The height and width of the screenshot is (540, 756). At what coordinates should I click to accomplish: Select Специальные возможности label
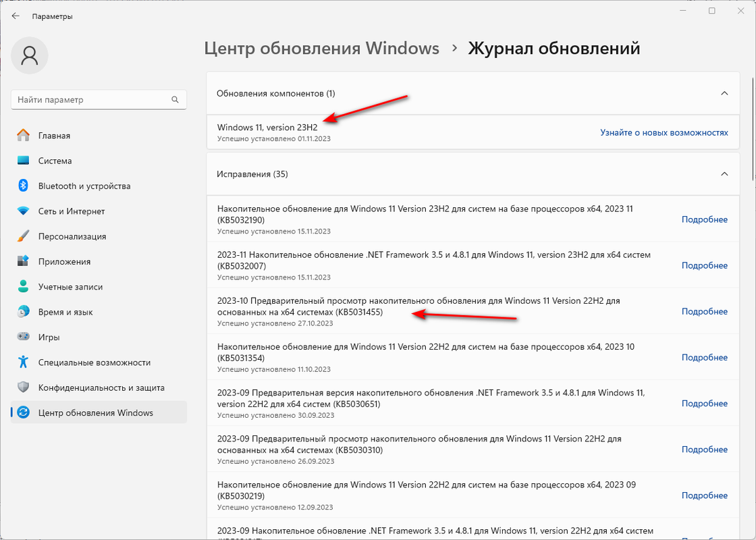coord(94,362)
